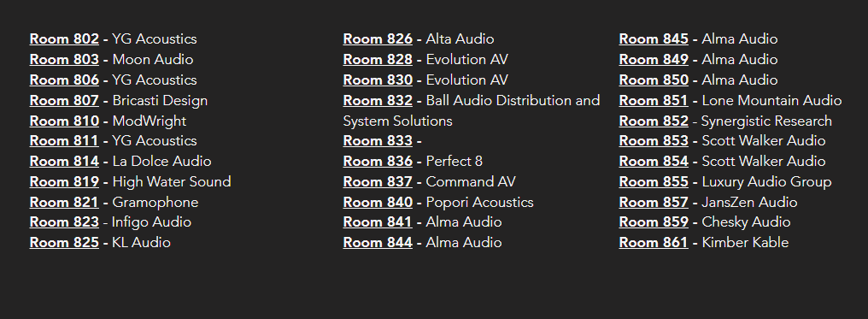This screenshot has width=868, height=319.
Task: Select the Room 861 Kimber Kable link
Action: [654, 243]
